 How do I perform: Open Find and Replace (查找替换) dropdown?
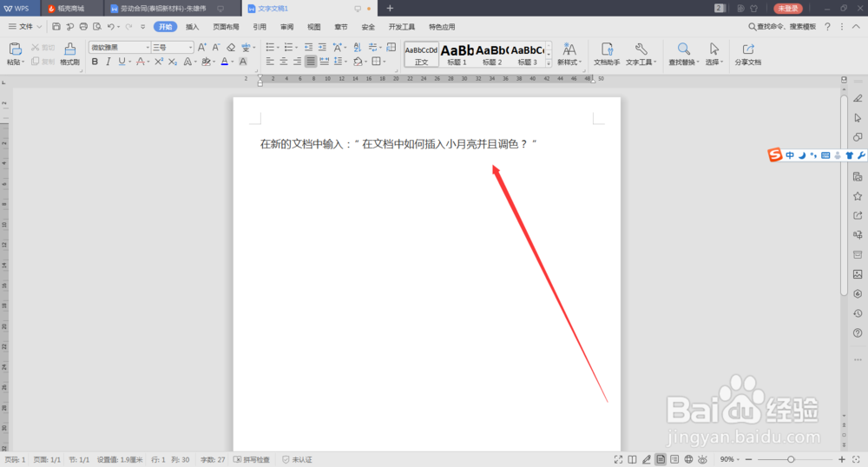[x=684, y=54]
